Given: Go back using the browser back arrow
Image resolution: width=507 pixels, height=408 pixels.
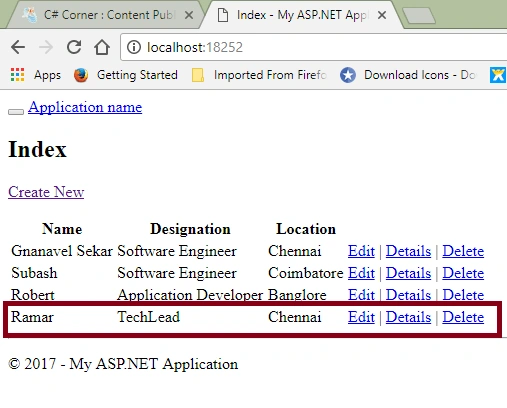Looking at the screenshot, I should pyautogui.click(x=18, y=47).
